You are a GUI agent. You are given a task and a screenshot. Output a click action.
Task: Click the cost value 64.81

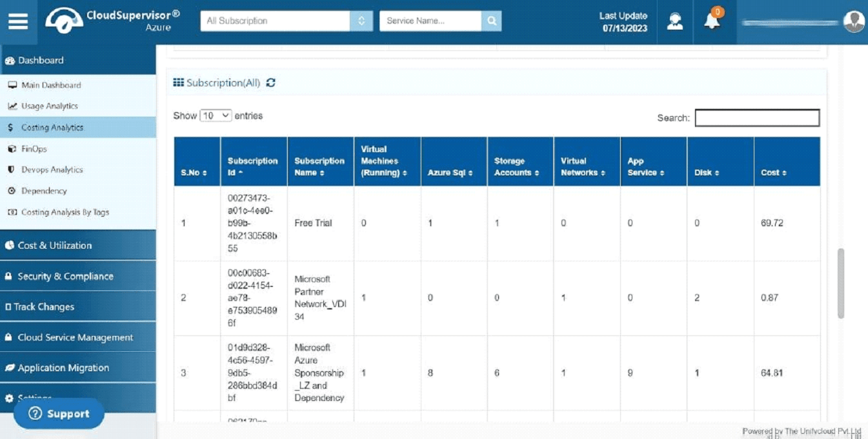772,373
